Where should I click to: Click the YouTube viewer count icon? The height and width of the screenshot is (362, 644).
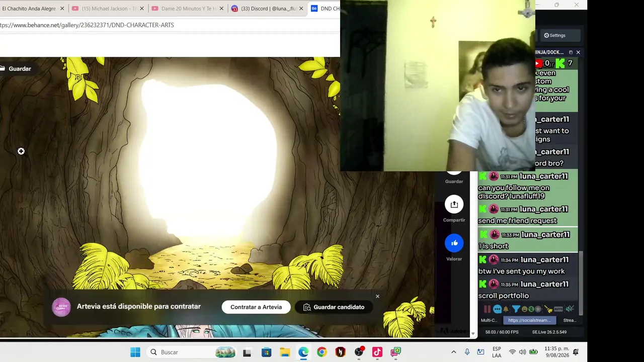point(540,63)
